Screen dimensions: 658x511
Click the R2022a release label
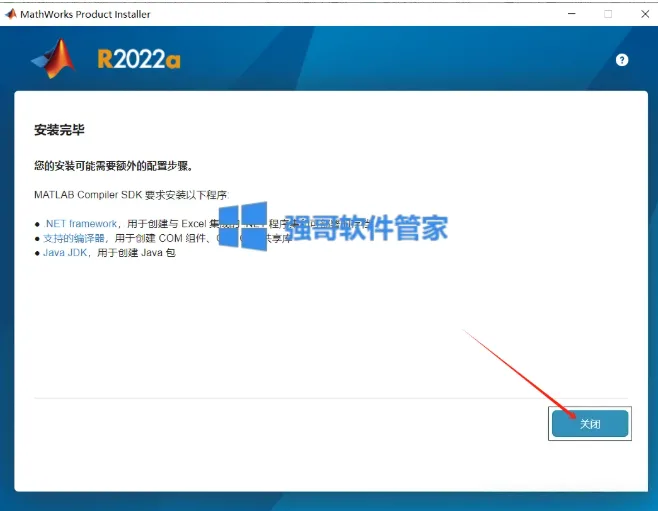point(139,59)
